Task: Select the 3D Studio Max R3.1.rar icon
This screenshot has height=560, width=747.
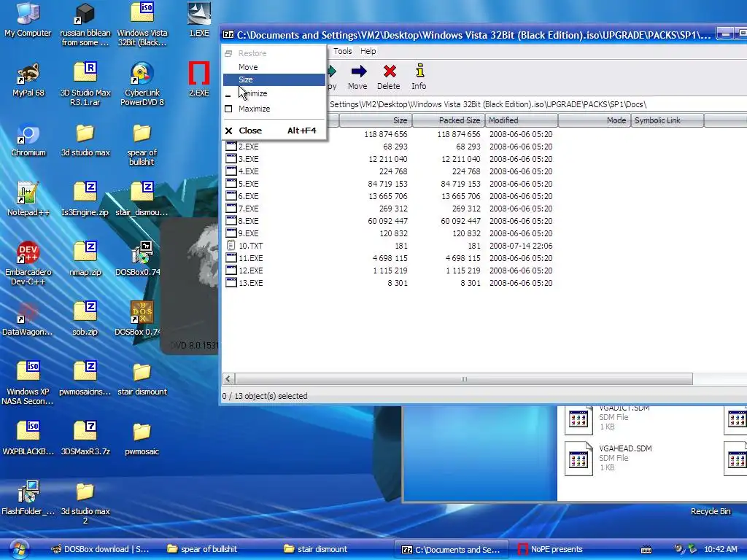Action: pyautogui.click(x=85, y=72)
